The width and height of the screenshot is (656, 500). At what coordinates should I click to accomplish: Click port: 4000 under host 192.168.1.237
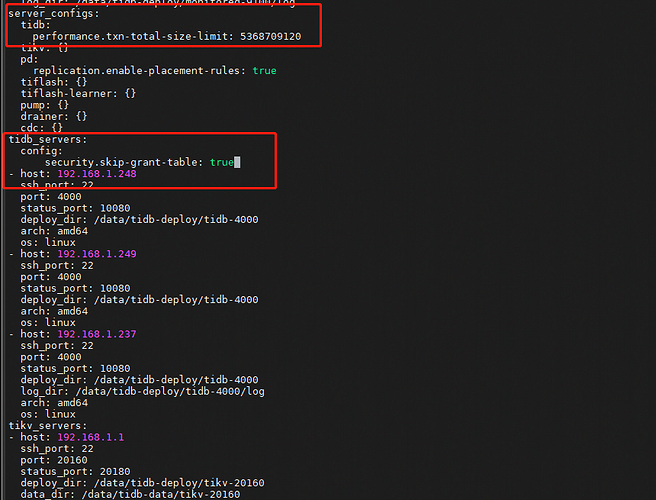pos(51,357)
